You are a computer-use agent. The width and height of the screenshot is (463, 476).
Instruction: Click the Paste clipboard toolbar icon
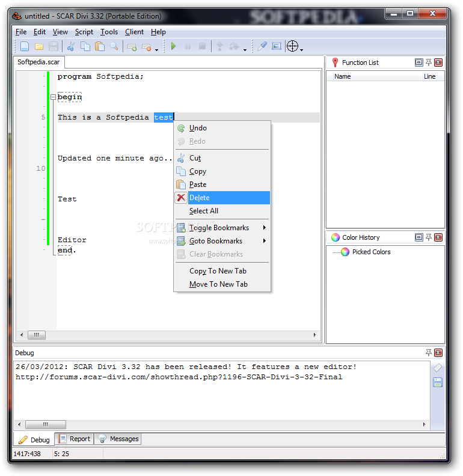[x=100, y=46]
